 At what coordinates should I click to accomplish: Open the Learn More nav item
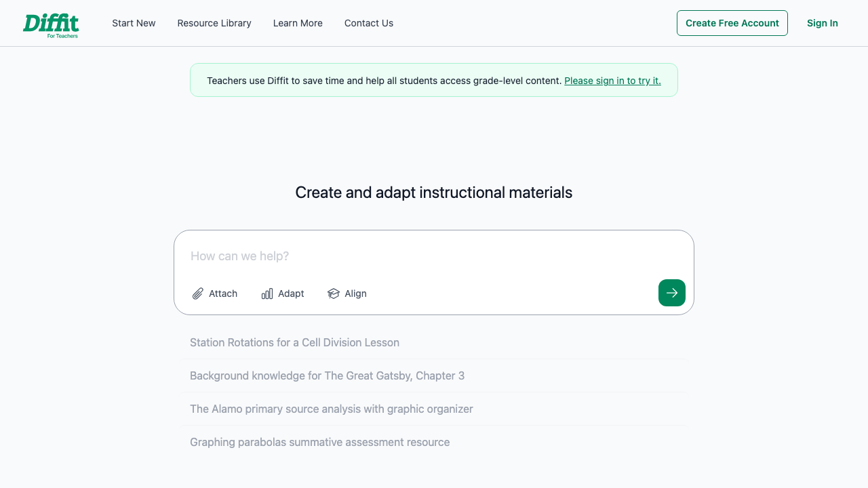(298, 23)
